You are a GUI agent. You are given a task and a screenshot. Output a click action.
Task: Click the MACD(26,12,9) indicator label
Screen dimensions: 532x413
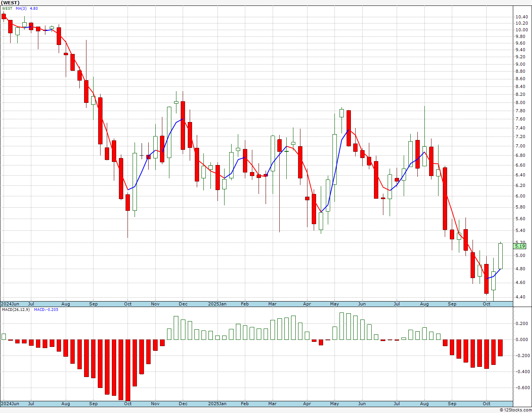[16, 309]
